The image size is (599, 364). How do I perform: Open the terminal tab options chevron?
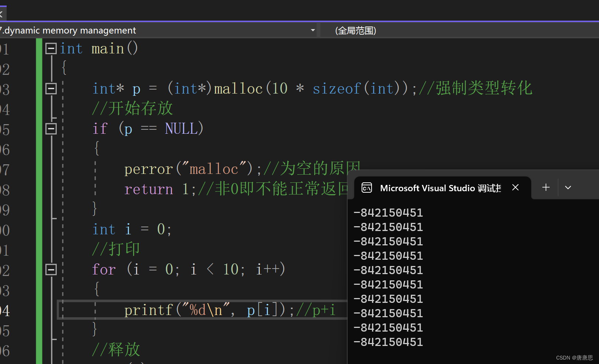click(568, 188)
